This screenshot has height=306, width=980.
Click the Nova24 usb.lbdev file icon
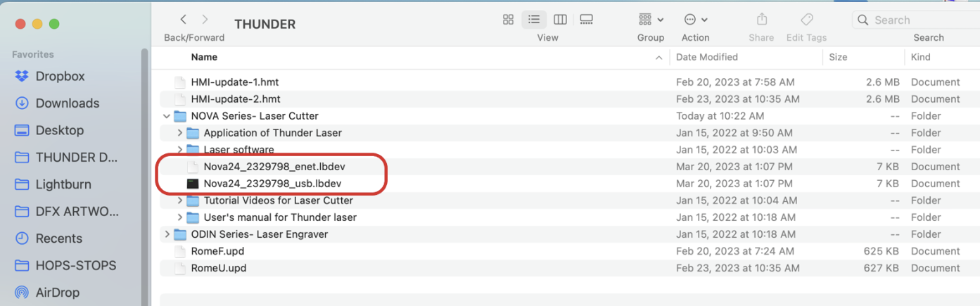click(x=192, y=184)
